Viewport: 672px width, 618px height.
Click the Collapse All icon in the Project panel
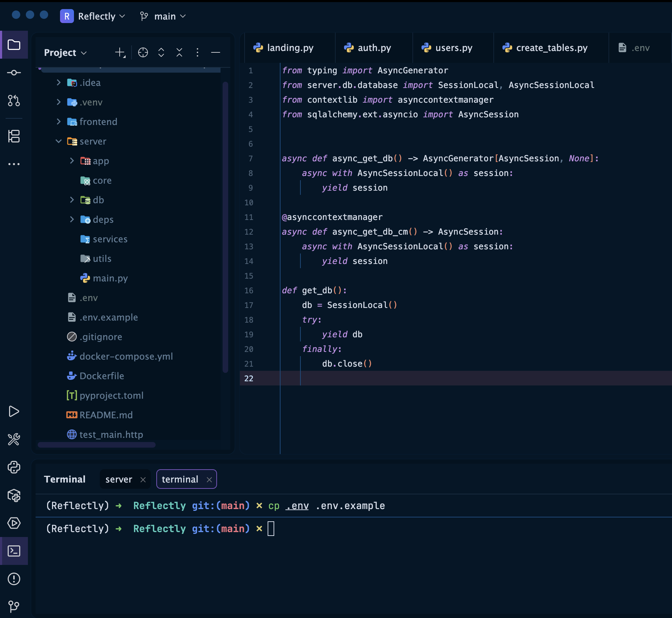pos(179,52)
